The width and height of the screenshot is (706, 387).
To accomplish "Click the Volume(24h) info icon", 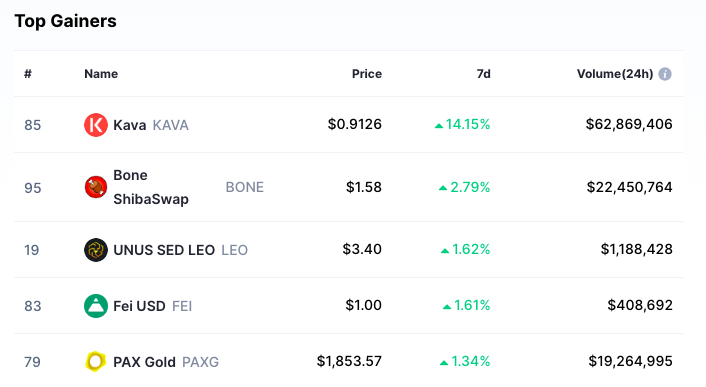I will click(x=665, y=74).
